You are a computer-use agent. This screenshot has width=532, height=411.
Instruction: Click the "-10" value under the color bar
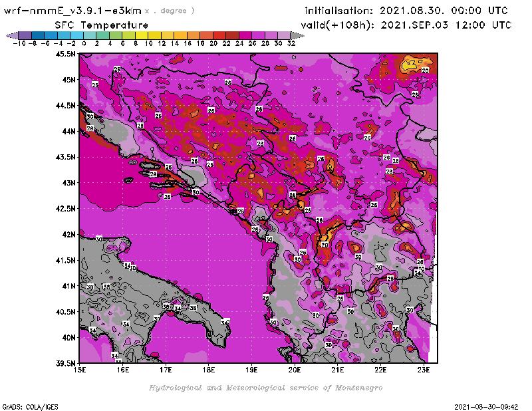[19, 44]
